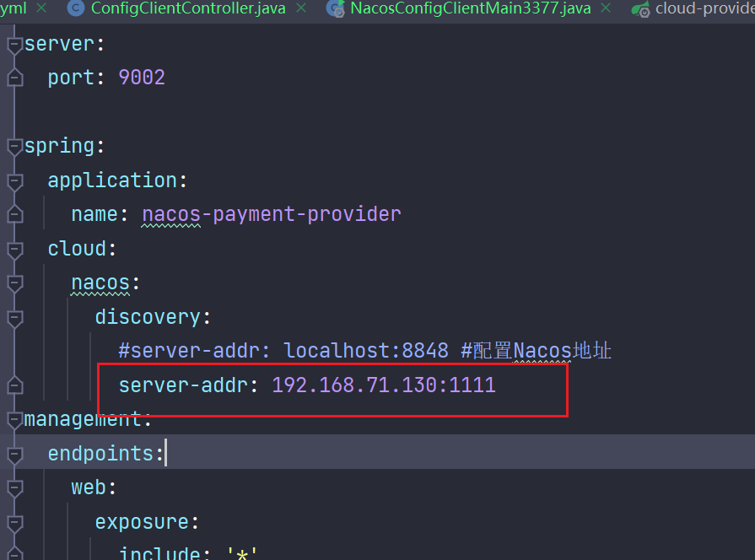Click the Spring leaf icon on cloud-provider tab
Image resolution: width=755 pixels, height=560 pixels.
point(641,8)
